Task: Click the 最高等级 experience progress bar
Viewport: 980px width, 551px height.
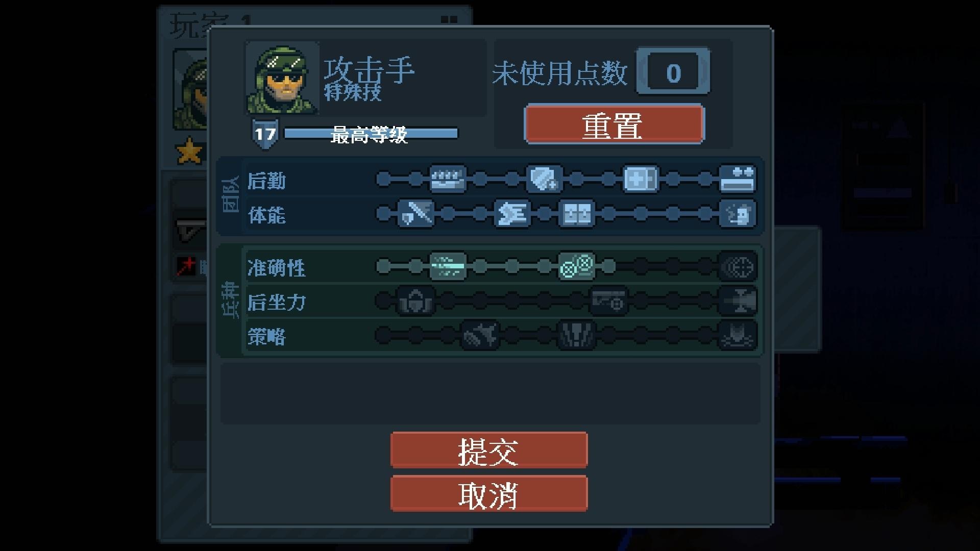Action: (371, 134)
